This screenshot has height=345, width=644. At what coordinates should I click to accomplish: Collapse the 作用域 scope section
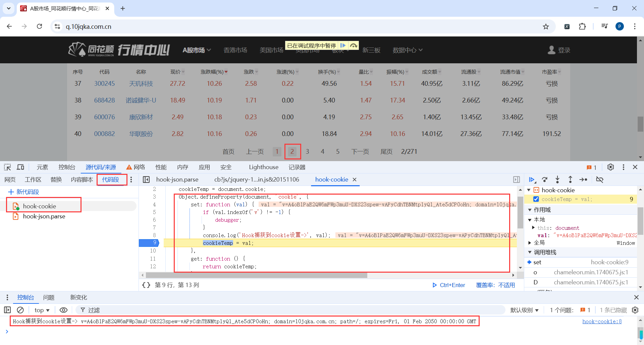pyautogui.click(x=530, y=210)
